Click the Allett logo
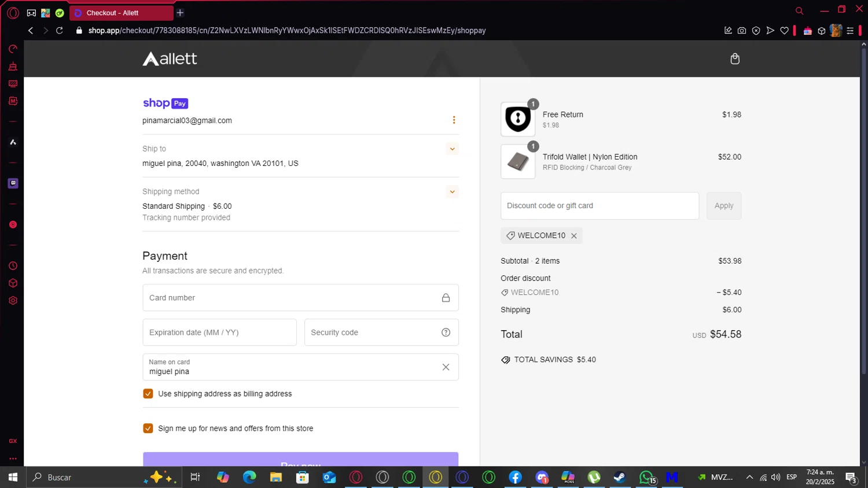868x488 pixels. 170,58
